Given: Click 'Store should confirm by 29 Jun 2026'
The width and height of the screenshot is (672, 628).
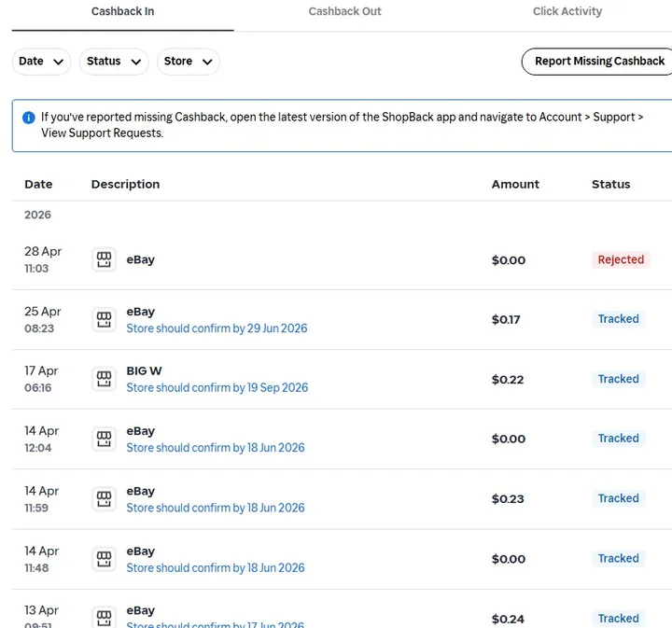Looking at the screenshot, I should (217, 328).
